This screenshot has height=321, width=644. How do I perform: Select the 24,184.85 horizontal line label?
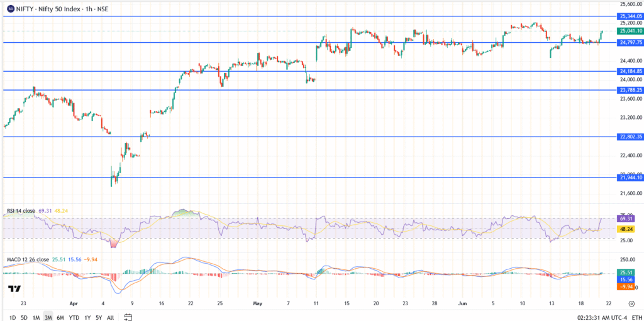631,71
